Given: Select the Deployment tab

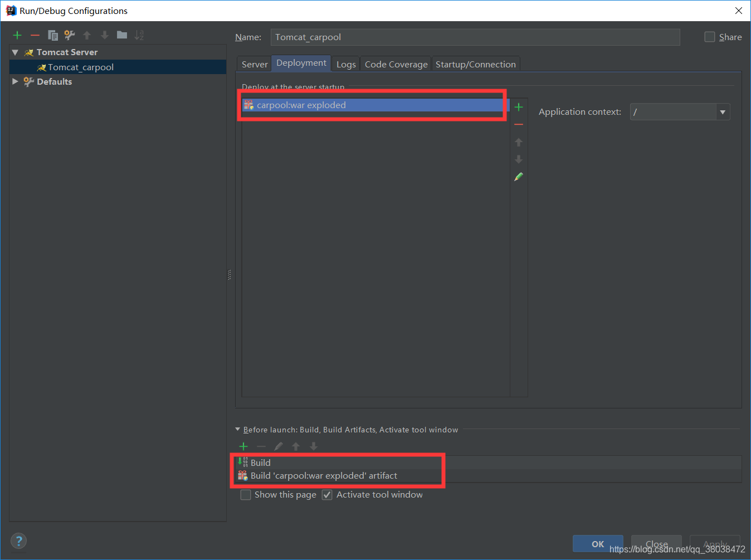Looking at the screenshot, I should coord(301,63).
